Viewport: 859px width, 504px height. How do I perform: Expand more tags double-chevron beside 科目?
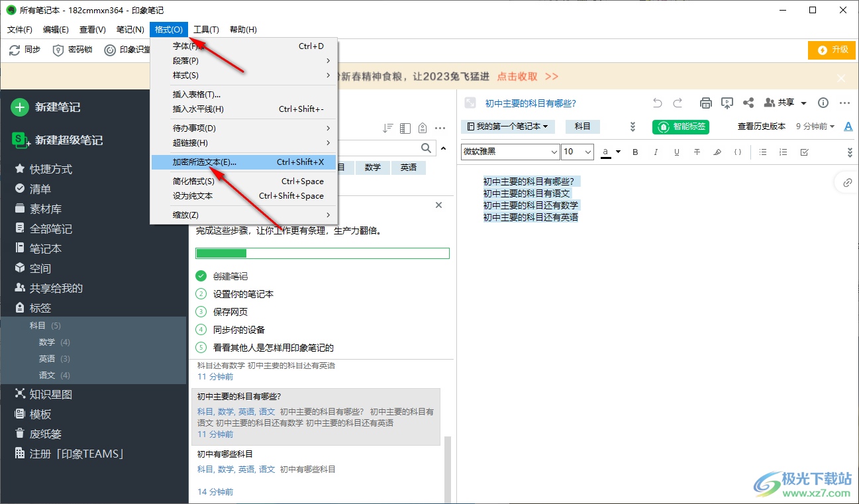click(632, 126)
